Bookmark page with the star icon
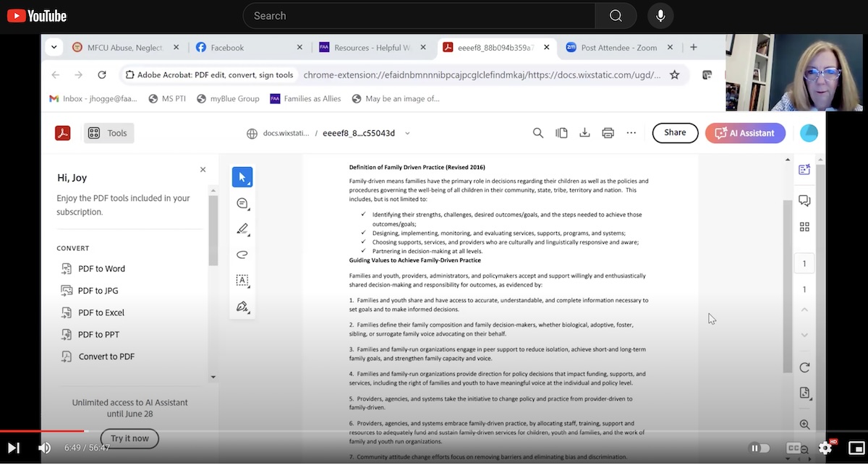The height and width of the screenshot is (465, 868). (x=674, y=75)
